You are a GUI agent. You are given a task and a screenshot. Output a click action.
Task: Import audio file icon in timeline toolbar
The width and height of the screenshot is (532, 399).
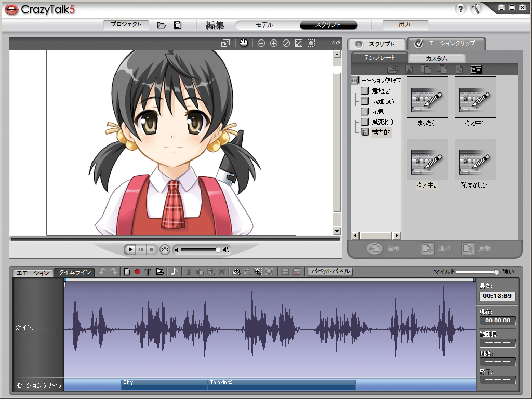(160, 272)
